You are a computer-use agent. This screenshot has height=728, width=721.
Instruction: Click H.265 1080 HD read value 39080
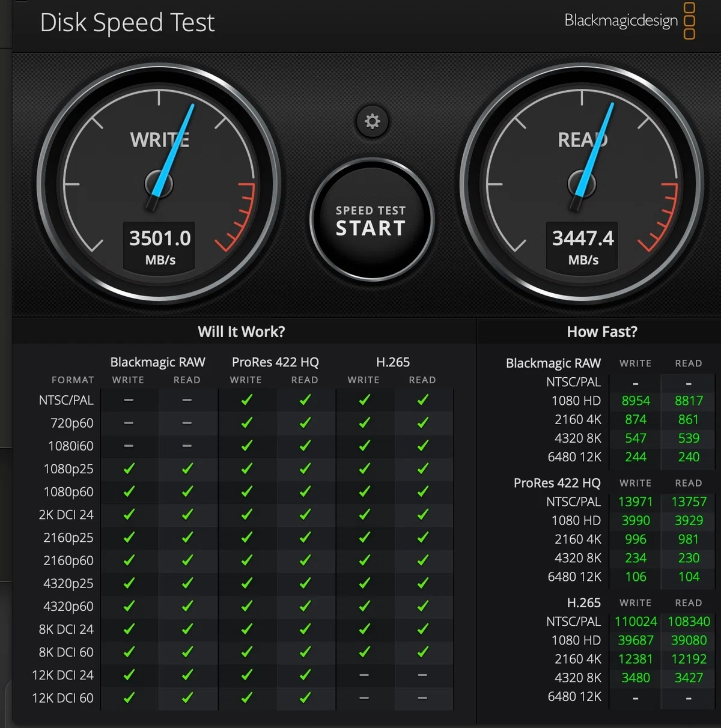pyautogui.click(x=689, y=640)
